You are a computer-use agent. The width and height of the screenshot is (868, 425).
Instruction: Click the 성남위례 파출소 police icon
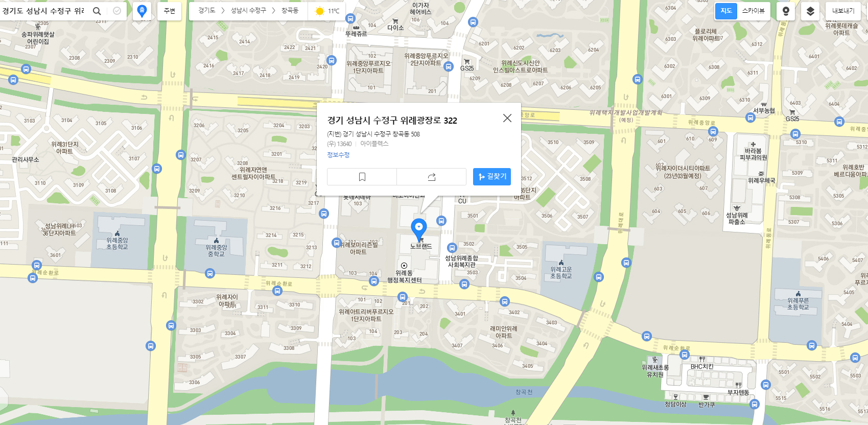[x=737, y=208]
